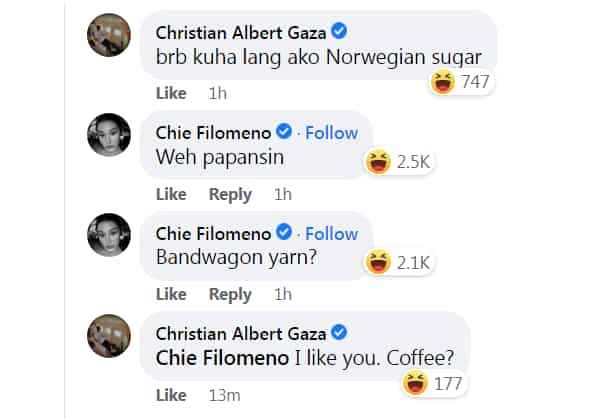The height and width of the screenshot is (419, 600).
Task: Like the "Bandwagon yarn?" comment
Action: click(171, 294)
